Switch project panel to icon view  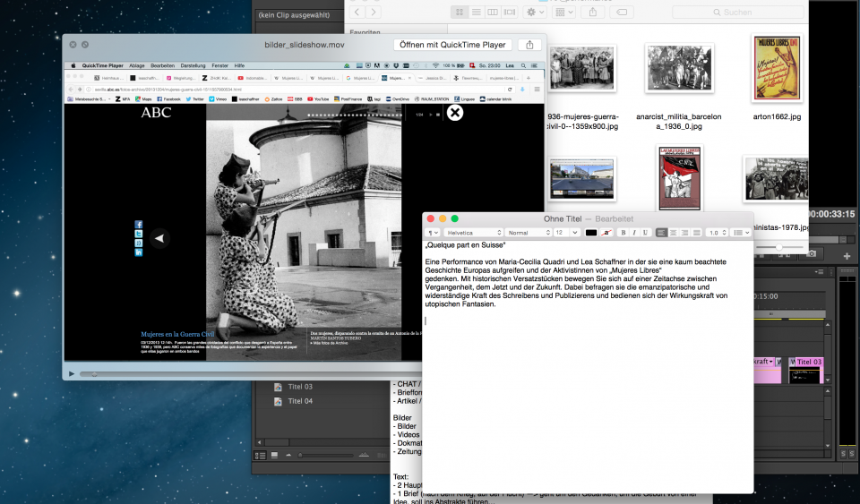point(274,456)
